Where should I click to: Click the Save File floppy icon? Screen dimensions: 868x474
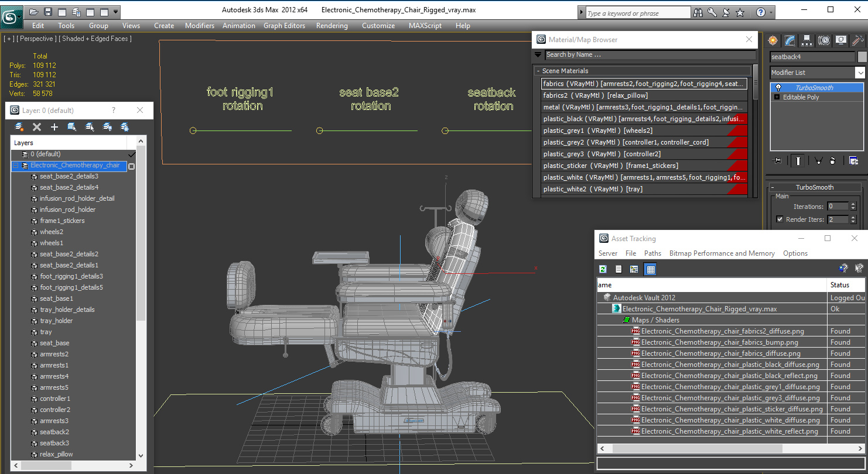48,12
